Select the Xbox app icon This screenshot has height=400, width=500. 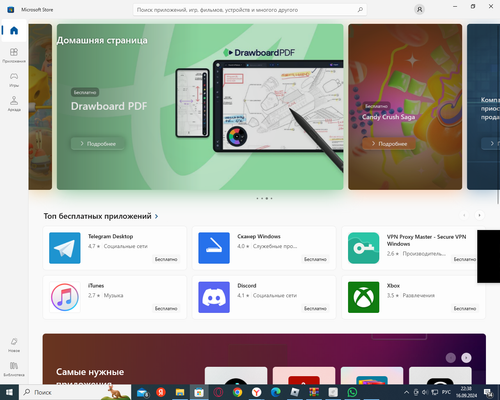tap(363, 297)
